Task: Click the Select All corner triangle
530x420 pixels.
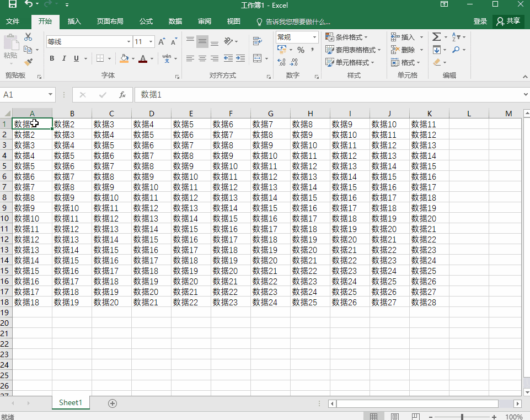Action: [7, 113]
